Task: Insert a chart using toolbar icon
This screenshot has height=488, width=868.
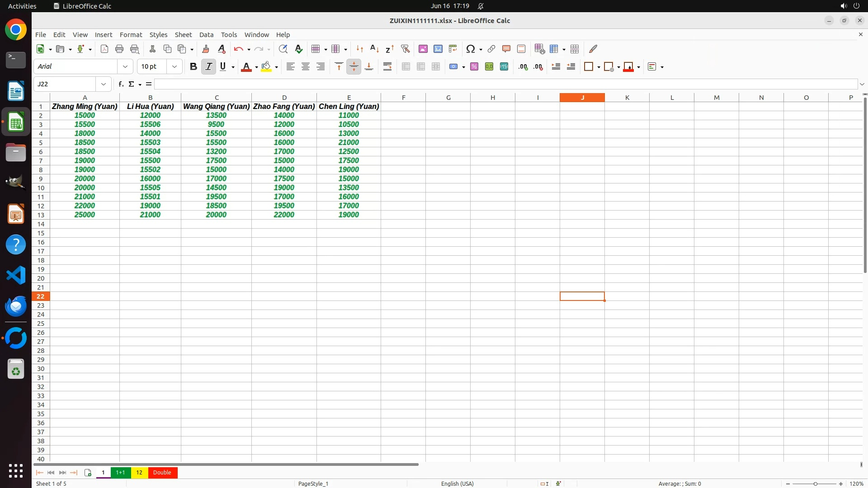Action: 438,49
